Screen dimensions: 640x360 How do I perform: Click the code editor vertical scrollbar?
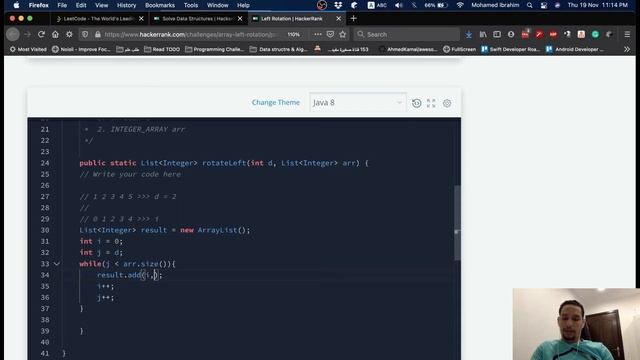457,223
